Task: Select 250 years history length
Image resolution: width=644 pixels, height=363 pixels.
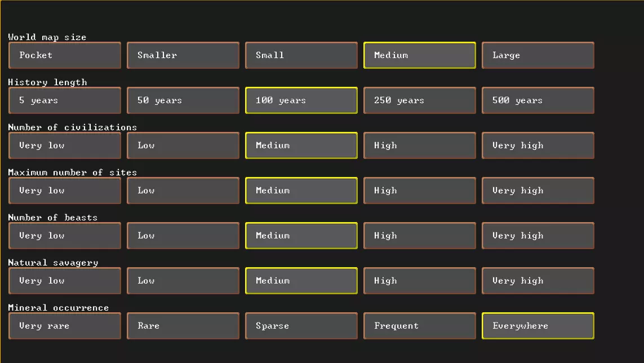Action: point(419,100)
